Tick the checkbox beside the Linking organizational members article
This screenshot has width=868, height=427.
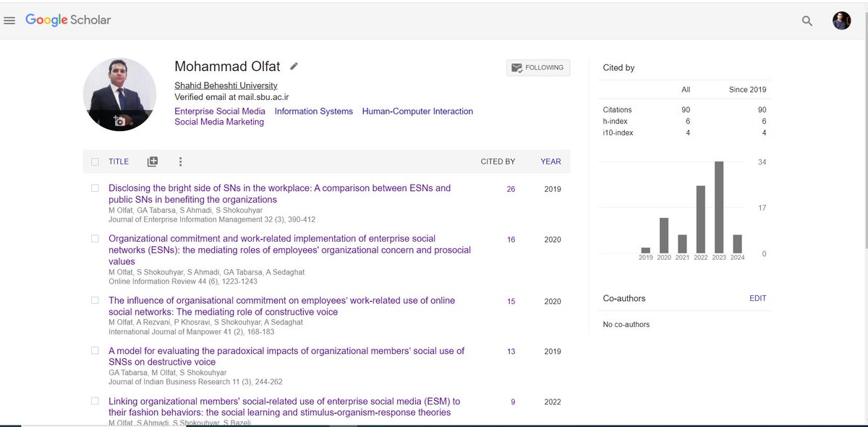pyautogui.click(x=95, y=401)
